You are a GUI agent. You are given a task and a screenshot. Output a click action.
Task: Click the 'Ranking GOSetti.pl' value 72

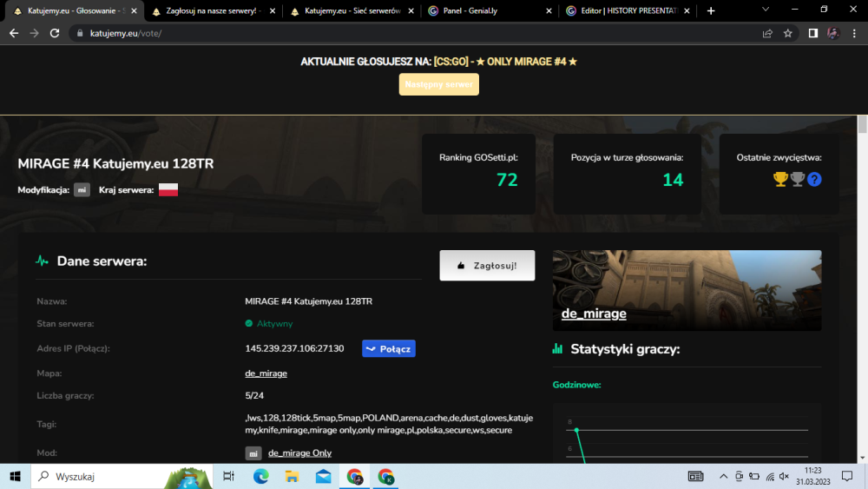point(507,180)
